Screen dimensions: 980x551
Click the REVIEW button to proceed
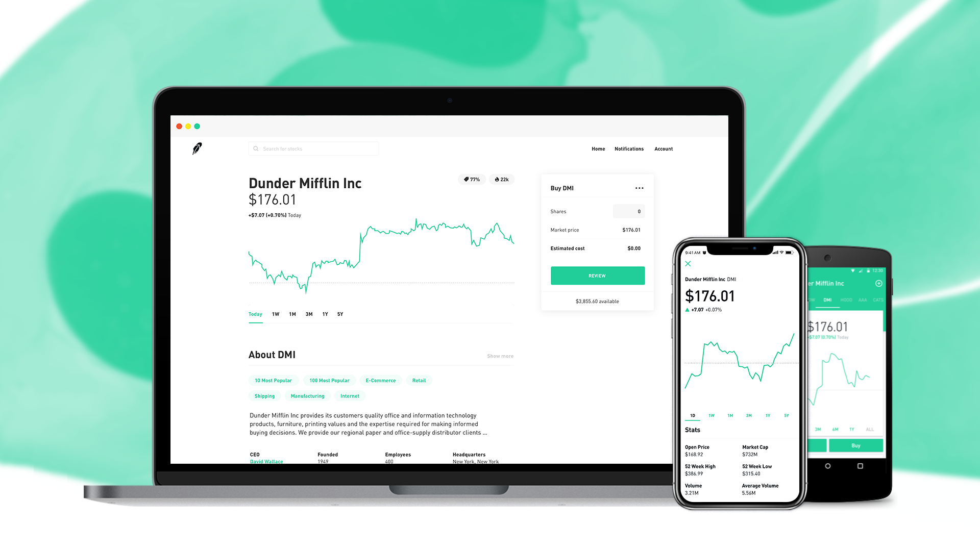[597, 275]
